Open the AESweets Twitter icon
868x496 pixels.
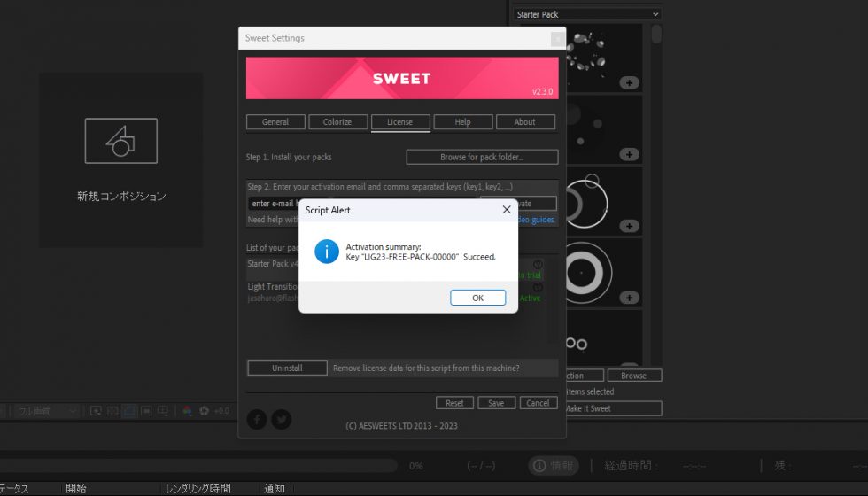pyautogui.click(x=282, y=419)
